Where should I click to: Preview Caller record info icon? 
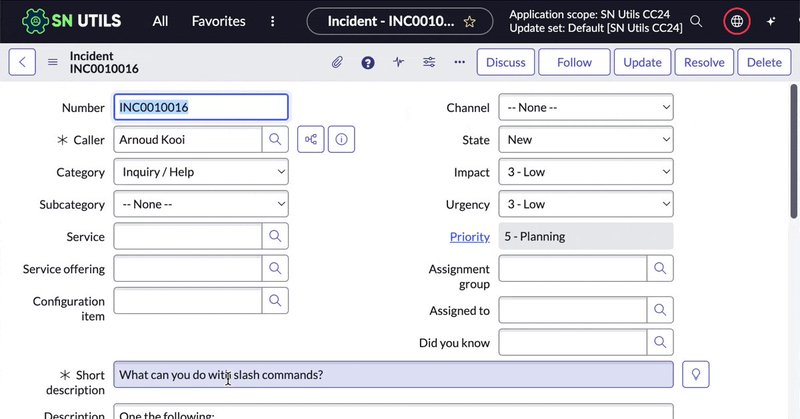tap(341, 139)
